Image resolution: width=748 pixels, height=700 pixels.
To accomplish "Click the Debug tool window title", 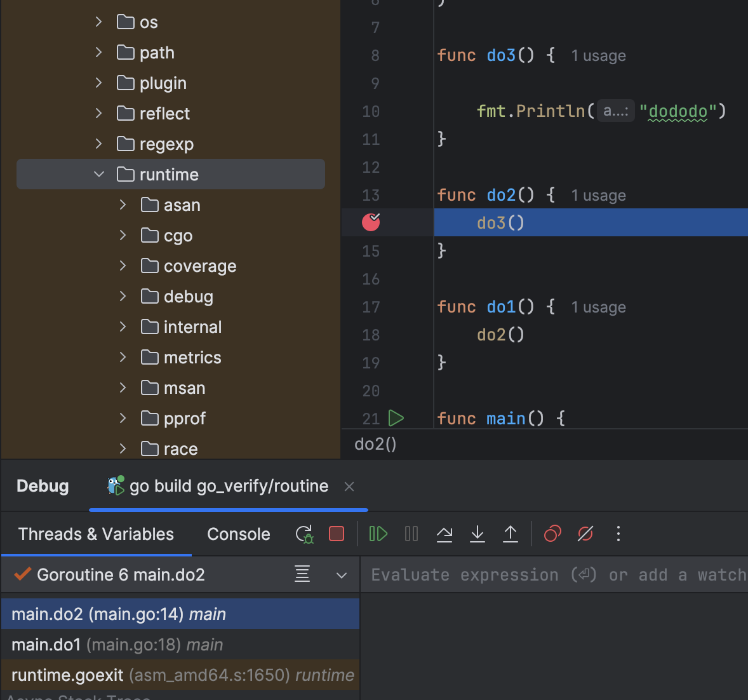I will 43,486.
